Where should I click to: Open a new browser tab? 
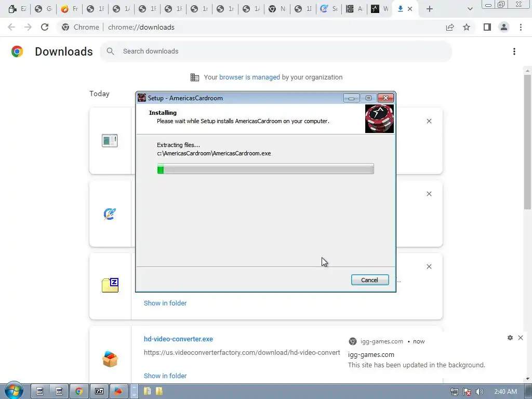pyautogui.click(x=430, y=9)
